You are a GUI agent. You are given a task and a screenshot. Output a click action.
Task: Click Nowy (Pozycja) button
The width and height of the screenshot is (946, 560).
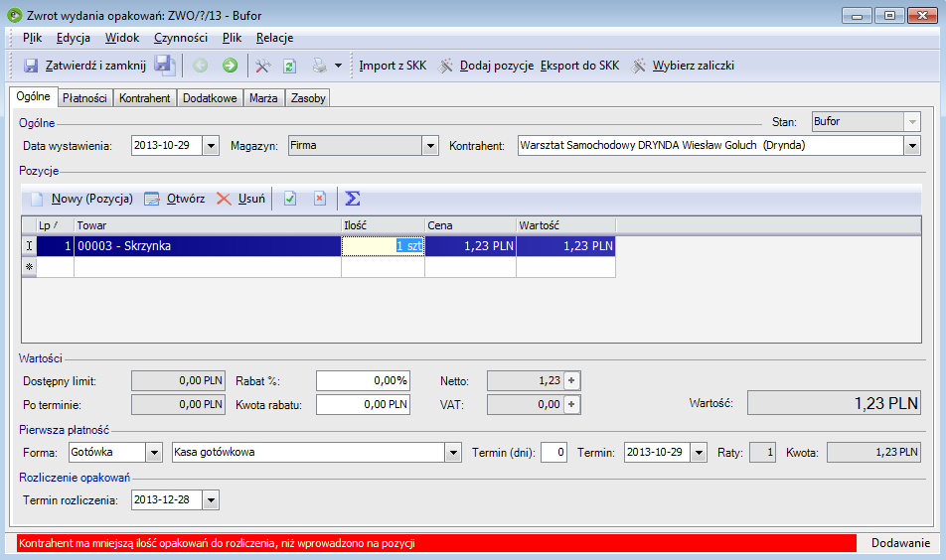coord(92,199)
